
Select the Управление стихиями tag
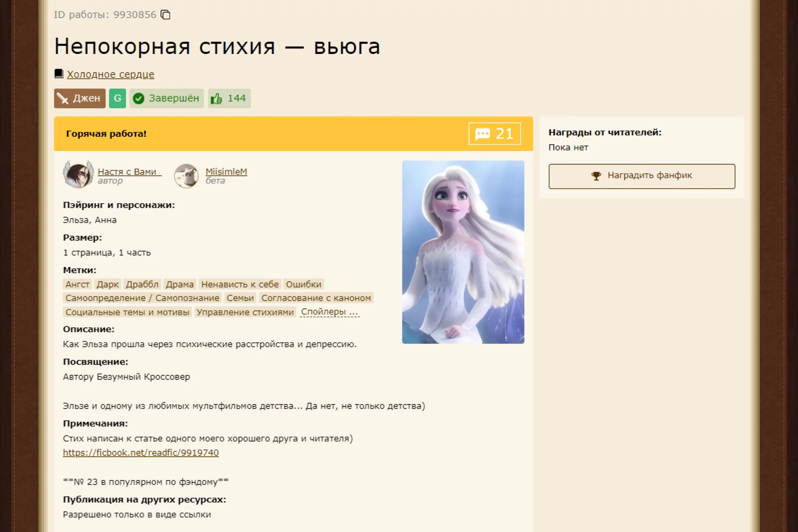point(245,312)
